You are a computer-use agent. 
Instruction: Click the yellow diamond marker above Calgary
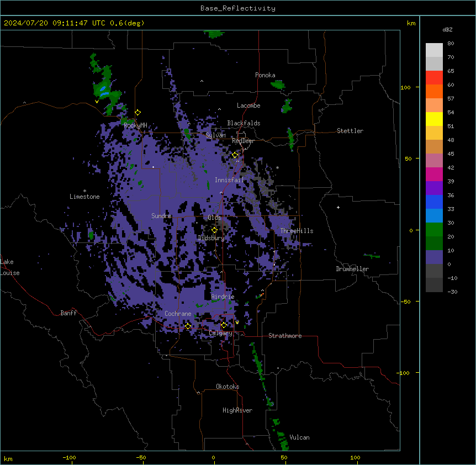pyautogui.click(x=224, y=325)
